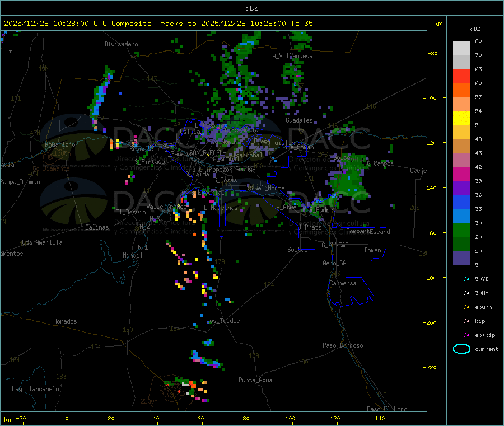
Task: Click the 'Carmensa' map label
Action: click(x=343, y=283)
